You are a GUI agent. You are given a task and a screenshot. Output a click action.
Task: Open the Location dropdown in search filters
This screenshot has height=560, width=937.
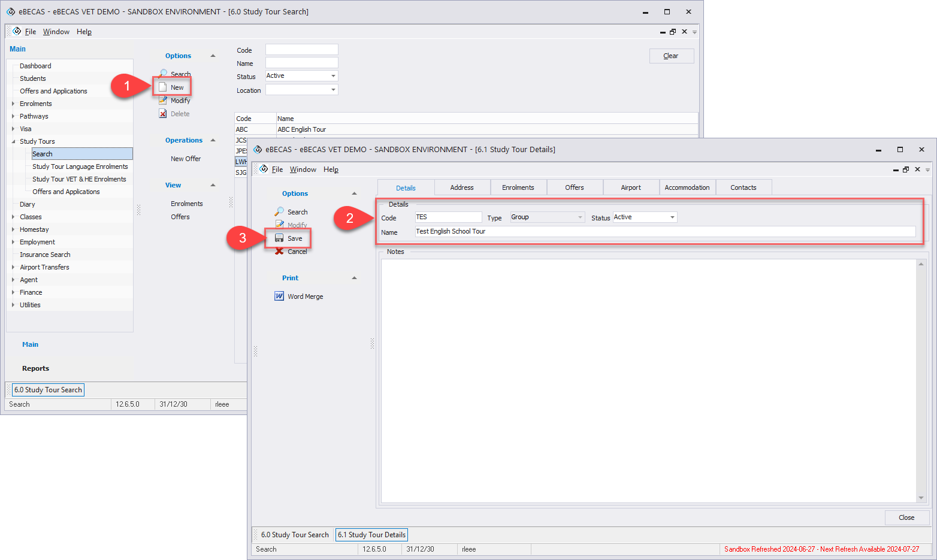pyautogui.click(x=333, y=90)
